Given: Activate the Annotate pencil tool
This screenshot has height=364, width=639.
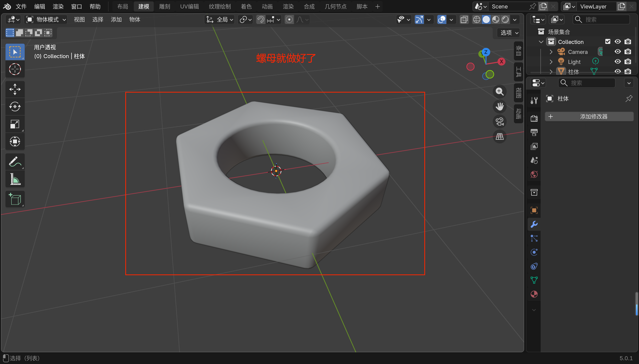Looking at the screenshot, I should coord(15,162).
